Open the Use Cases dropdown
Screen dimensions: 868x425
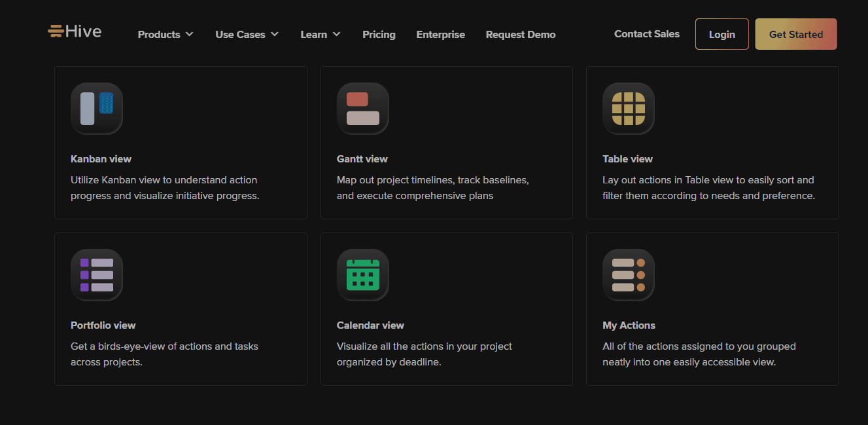[247, 34]
